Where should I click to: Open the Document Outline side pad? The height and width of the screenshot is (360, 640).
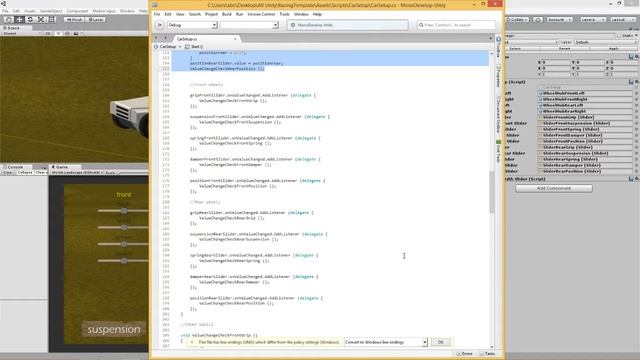click(x=498, y=114)
